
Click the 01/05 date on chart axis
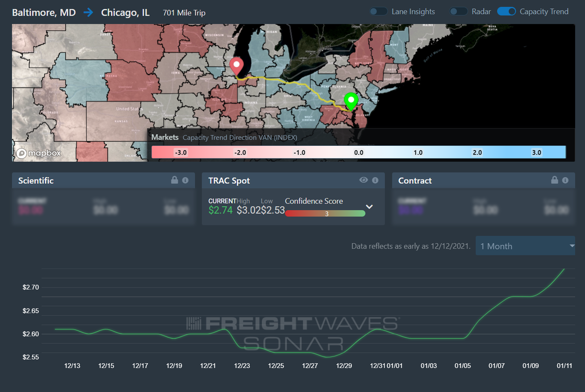click(x=463, y=365)
